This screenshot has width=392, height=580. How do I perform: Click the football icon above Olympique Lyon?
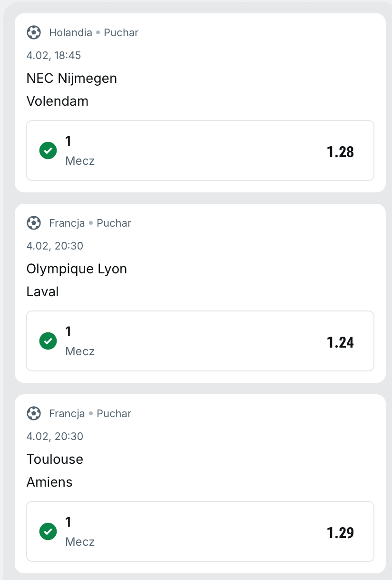click(33, 223)
